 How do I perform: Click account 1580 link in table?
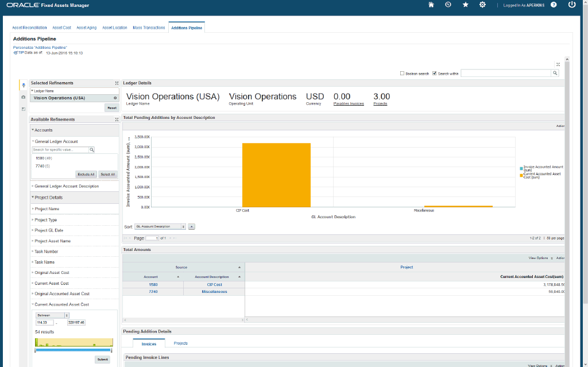pyautogui.click(x=153, y=285)
